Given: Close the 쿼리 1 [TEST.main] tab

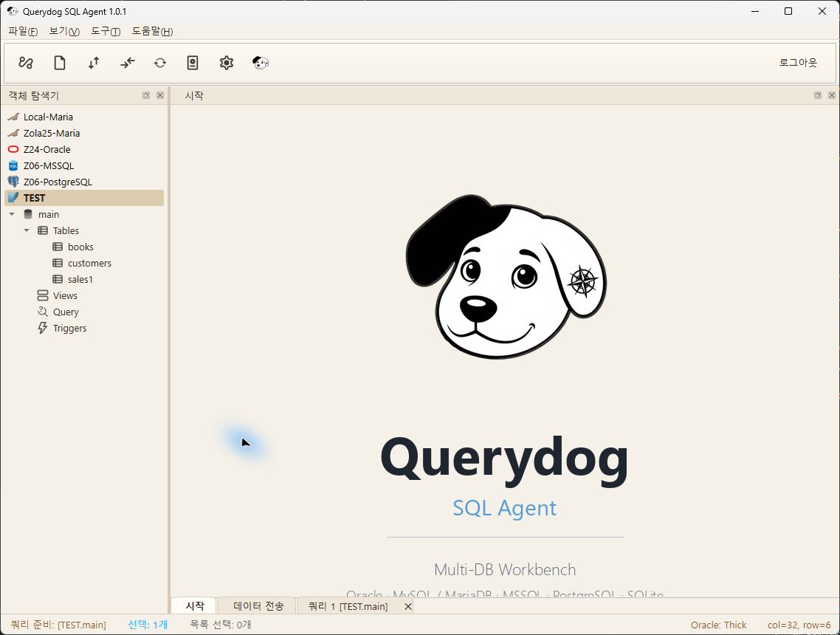Looking at the screenshot, I should [x=408, y=606].
